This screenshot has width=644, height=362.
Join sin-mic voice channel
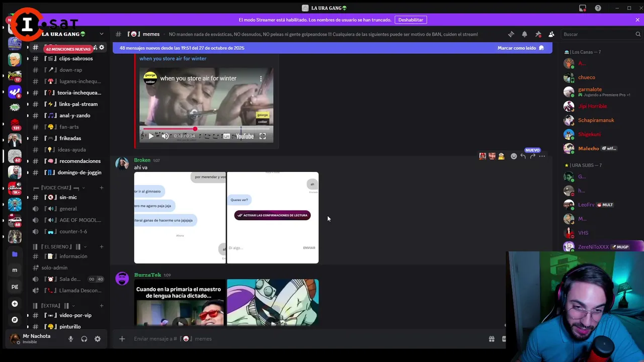(69, 197)
